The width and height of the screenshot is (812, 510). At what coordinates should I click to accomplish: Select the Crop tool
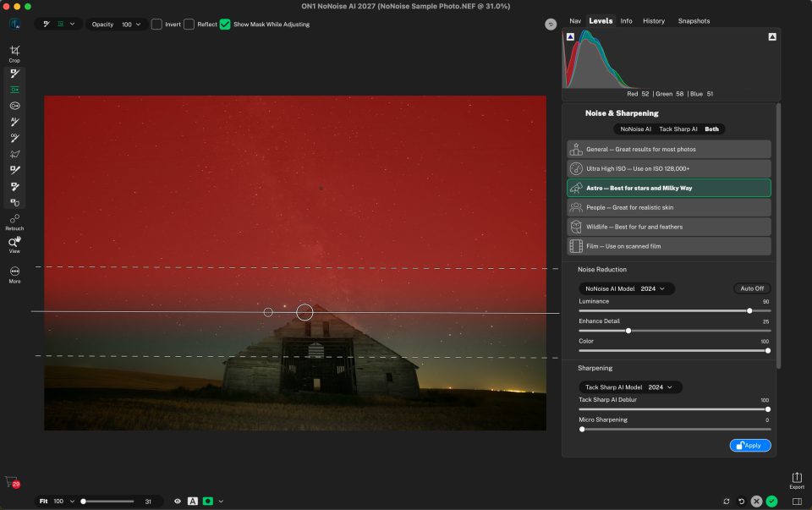pyautogui.click(x=14, y=53)
